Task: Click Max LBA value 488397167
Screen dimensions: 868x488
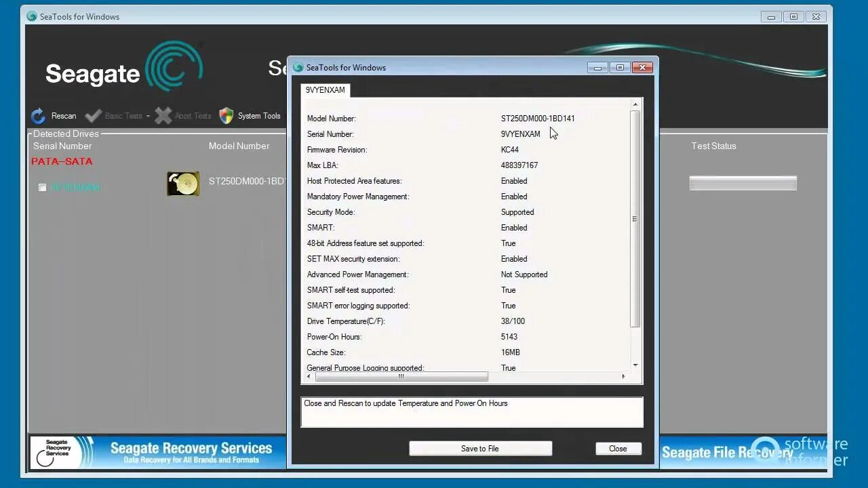Action: click(x=519, y=165)
